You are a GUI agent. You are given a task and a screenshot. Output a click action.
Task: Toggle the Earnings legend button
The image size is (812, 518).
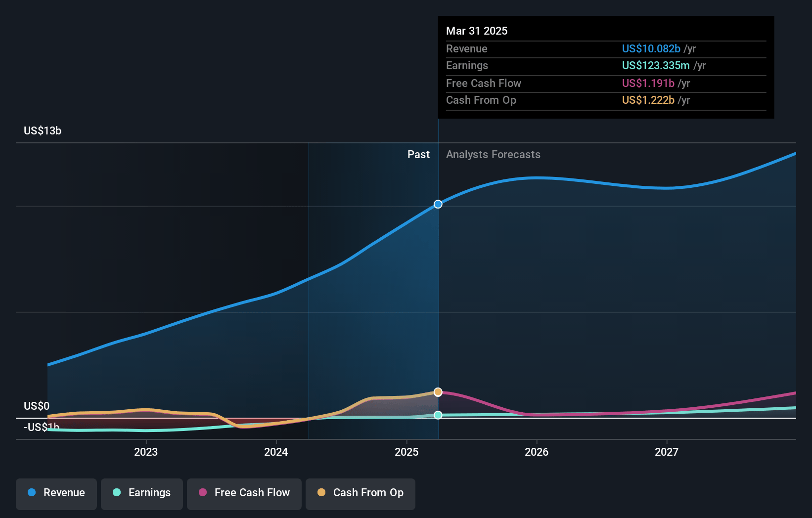coord(142,494)
